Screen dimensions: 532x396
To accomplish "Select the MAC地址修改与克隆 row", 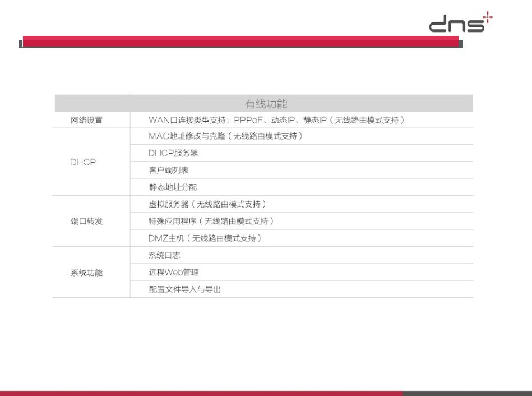I will 225,136.
